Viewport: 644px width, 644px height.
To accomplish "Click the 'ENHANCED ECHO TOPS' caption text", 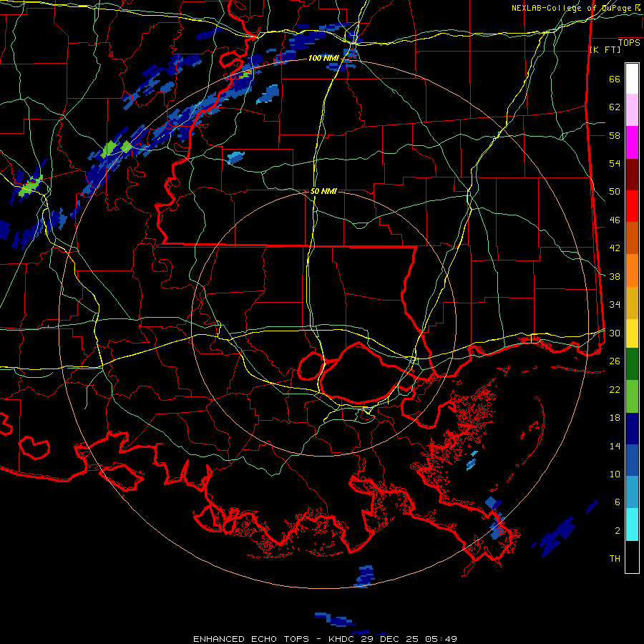I will pyautogui.click(x=251, y=639).
